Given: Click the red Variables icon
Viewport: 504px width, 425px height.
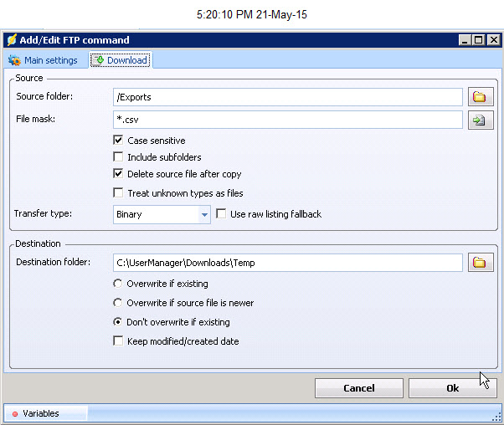Looking at the screenshot, I should pyautogui.click(x=15, y=413).
